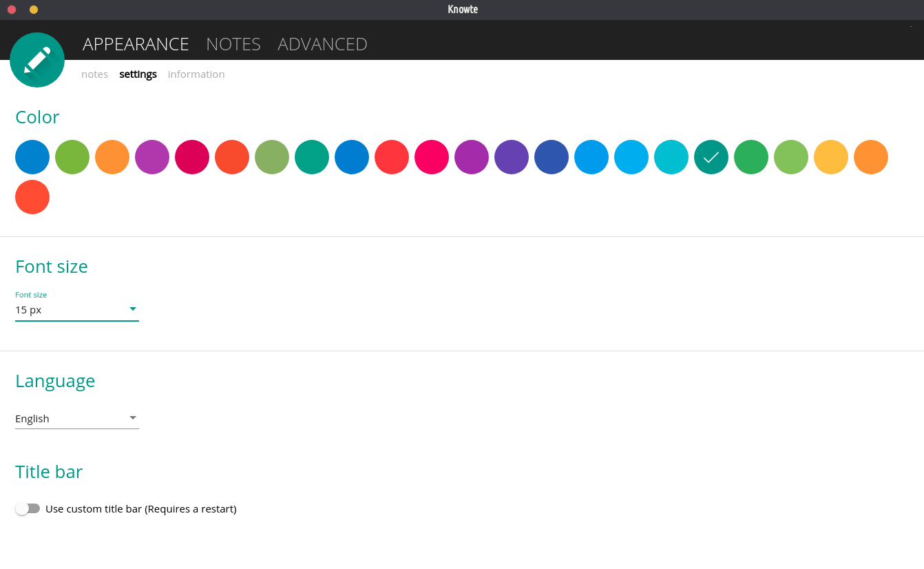
Task: Select the hot pink color swatch
Action: [432, 157]
